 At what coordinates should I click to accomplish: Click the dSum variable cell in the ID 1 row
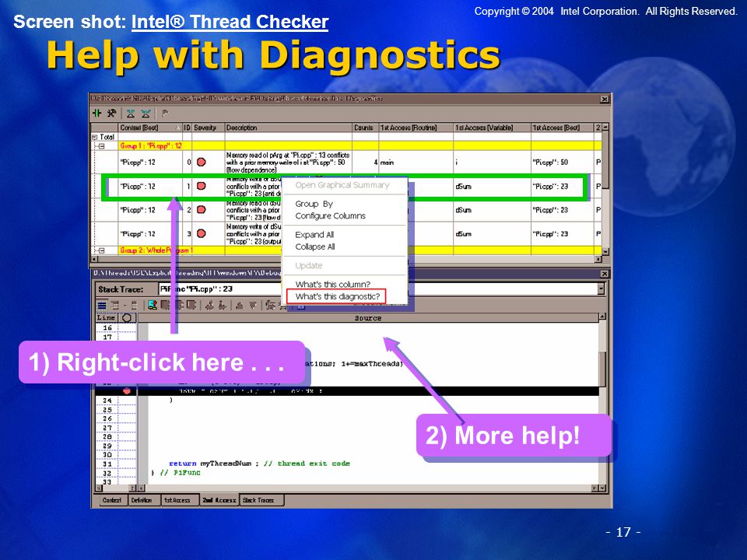point(492,186)
